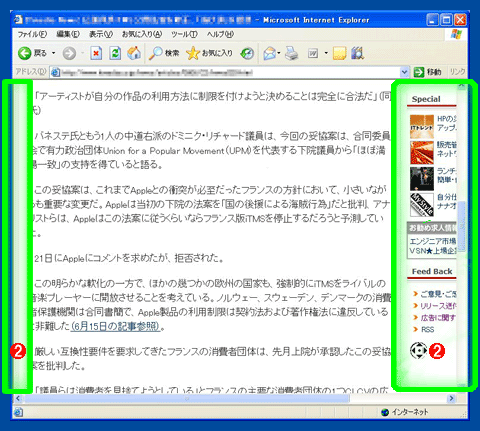Open the VSN★上場 job link
Image resolution: width=480 pixels, height=431 pixels.
tap(433, 251)
